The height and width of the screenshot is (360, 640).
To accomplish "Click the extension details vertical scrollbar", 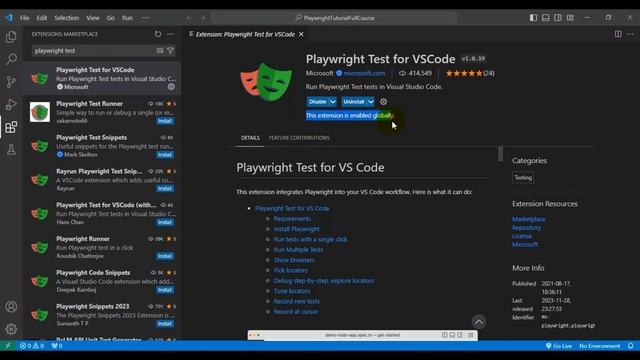I will [500, 154].
